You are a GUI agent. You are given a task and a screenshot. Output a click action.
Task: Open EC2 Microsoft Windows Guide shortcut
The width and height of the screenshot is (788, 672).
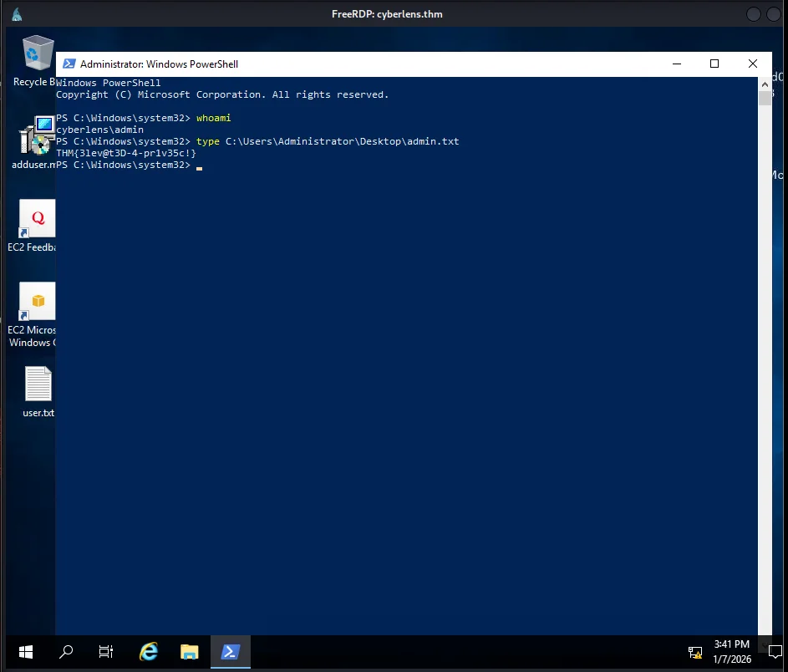pyautogui.click(x=37, y=302)
